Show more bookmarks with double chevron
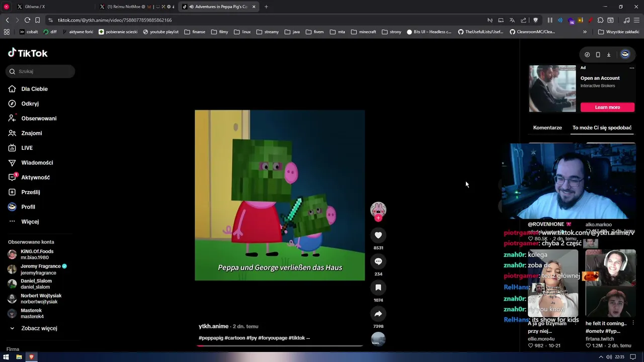Viewport: 644px width, 362px height. [x=585, y=32]
